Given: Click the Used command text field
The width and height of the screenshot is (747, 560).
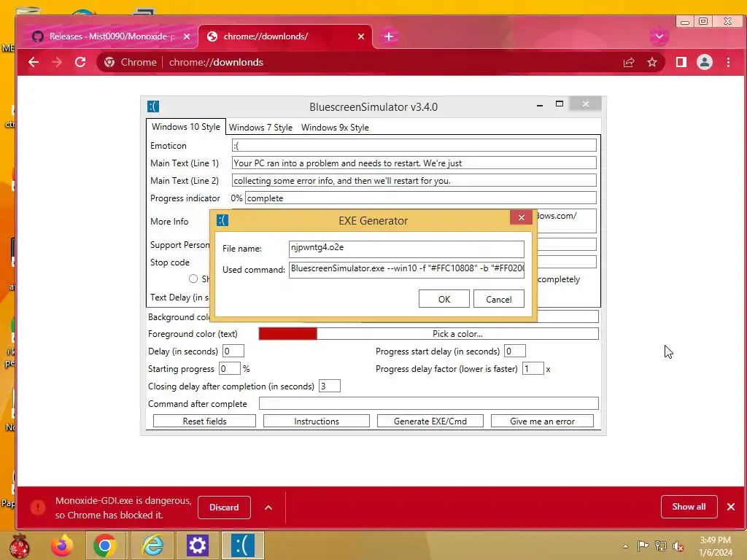Looking at the screenshot, I should 406,269.
